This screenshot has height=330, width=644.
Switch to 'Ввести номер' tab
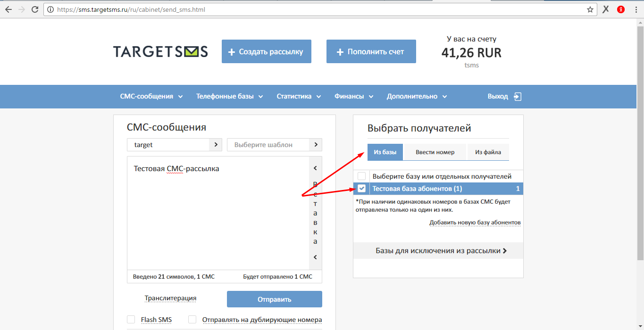(435, 152)
